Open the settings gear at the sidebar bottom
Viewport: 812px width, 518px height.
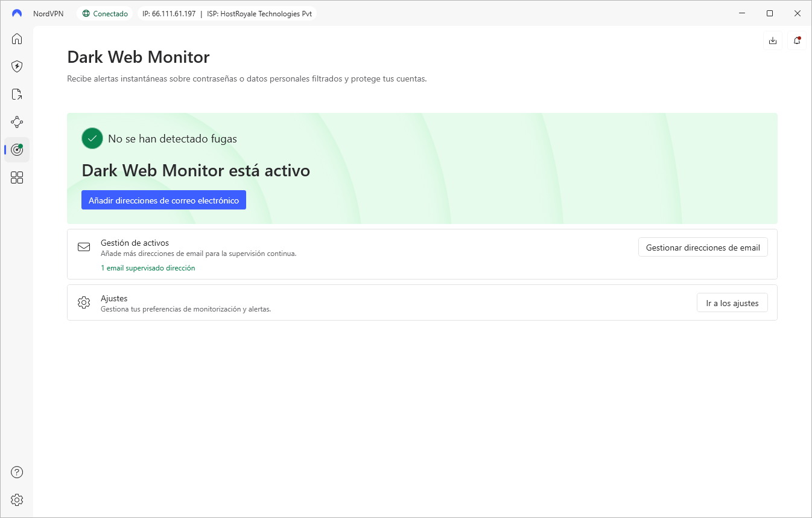[16, 500]
